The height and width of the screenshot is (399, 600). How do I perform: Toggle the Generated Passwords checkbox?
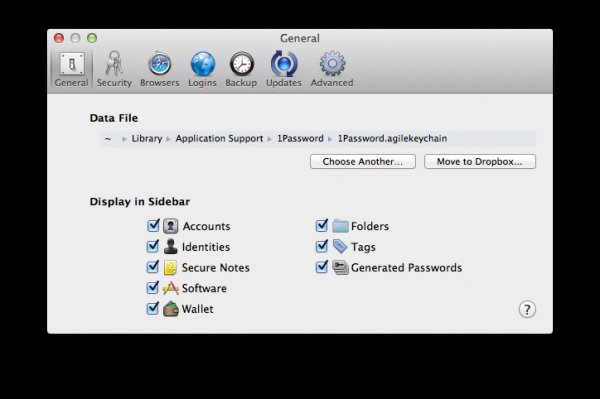coord(322,267)
